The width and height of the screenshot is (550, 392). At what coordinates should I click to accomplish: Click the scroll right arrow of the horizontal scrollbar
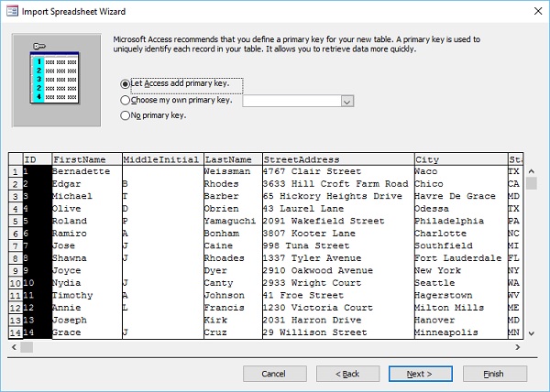pyautogui.click(x=520, y=345)
